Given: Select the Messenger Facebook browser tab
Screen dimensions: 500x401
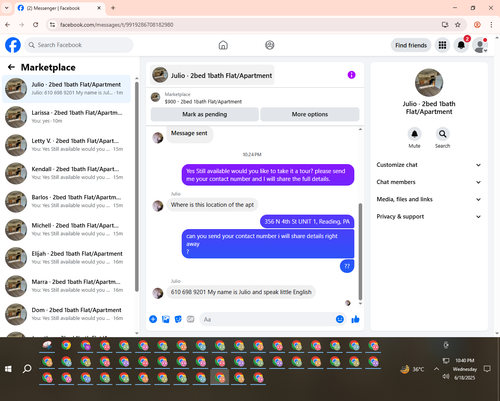Looking at the screenshot, I should tap(59, 8).
